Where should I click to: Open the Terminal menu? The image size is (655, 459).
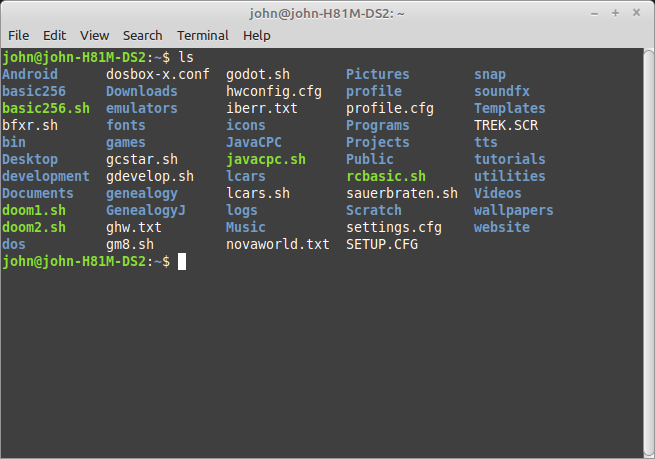pos(203,35)
